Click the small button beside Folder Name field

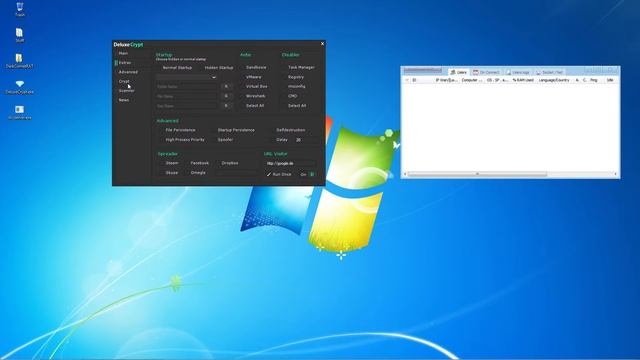click(x=227, y=87)
